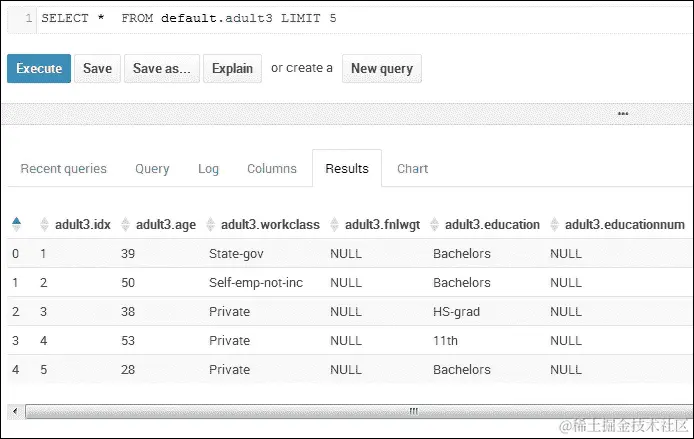Select the HS-grad education cell

click(x=456, y=312)
